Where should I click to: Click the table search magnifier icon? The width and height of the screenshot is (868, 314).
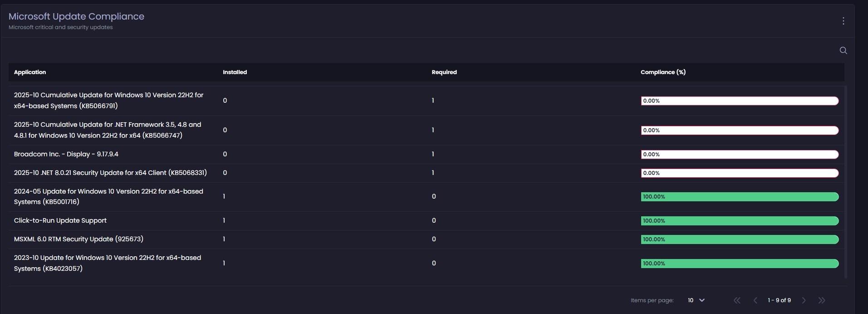click(843, 50)
